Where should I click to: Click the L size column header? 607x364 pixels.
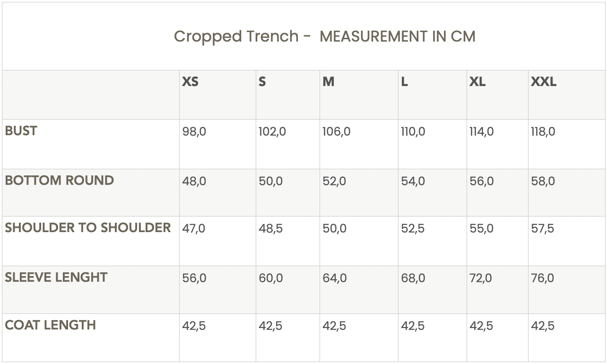404,82
